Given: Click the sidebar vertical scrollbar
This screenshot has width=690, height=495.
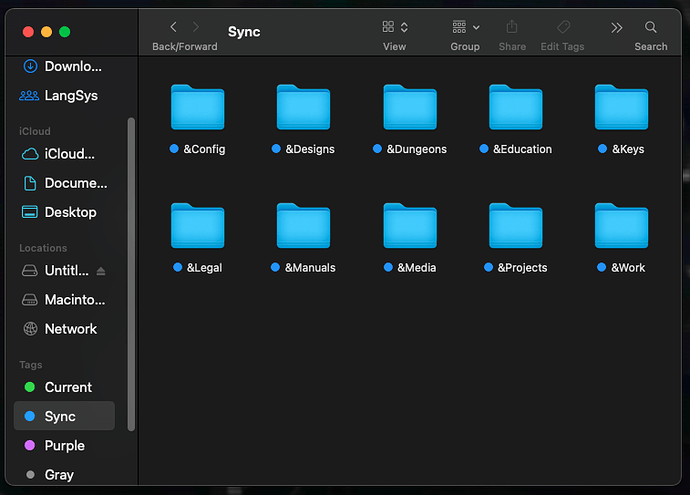Looking at the screenshot, I should (131, 274).
